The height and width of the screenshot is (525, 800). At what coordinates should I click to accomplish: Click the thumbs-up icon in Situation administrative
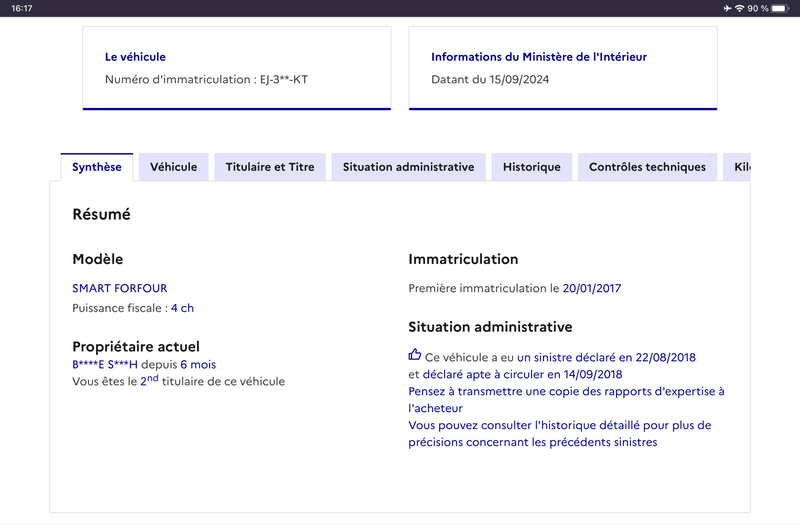point(415,355)
